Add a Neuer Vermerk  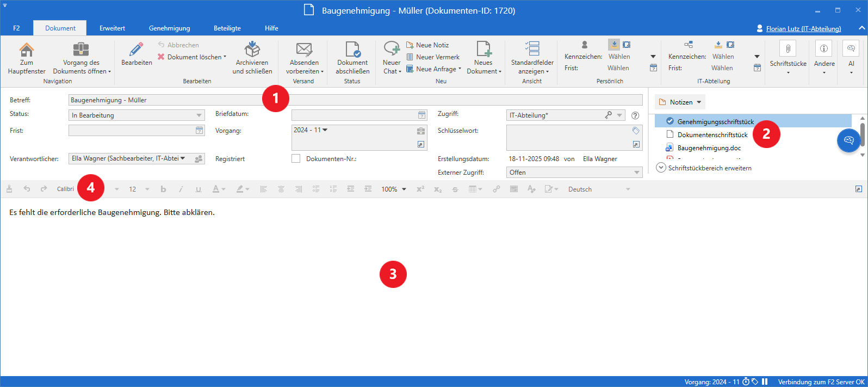[433, 57]
